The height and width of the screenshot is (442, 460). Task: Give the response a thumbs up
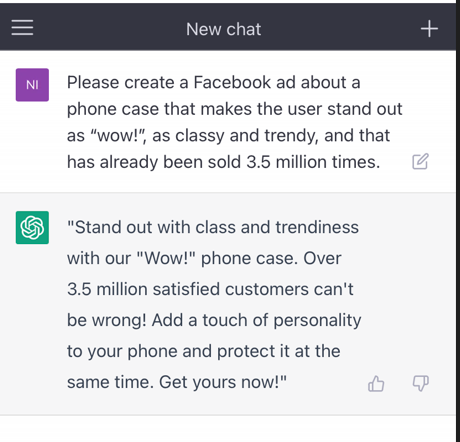pos(376,383)
